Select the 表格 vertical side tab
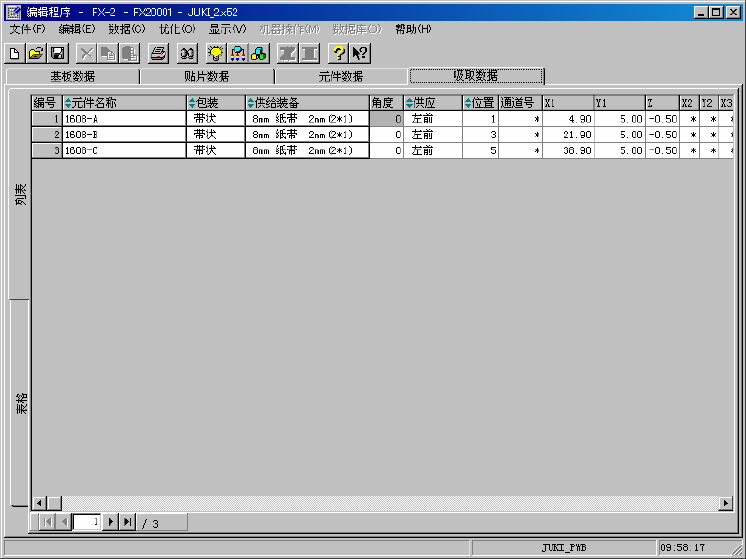 tap(20, 403)
